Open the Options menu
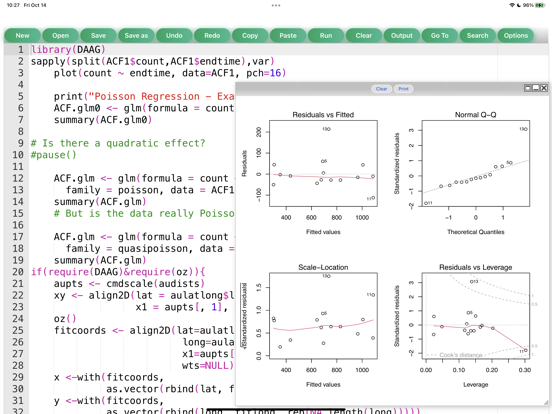552x414 pixels. point(516,36)
